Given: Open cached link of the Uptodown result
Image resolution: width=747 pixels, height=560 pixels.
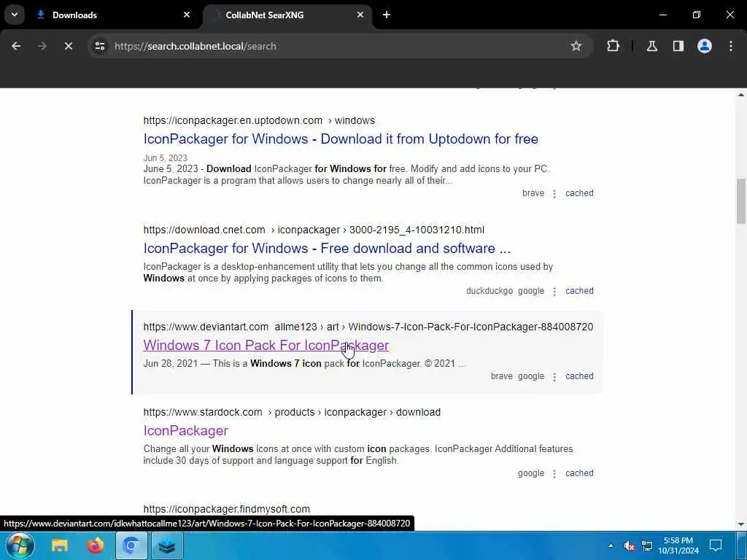Looking at the screenshot, I should click(x=579, y=193).
